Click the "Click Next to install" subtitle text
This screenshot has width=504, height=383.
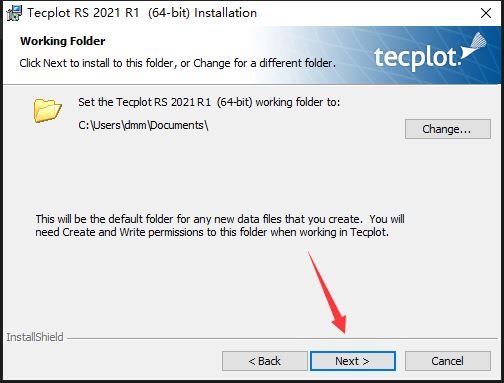[x=178, y=63]
